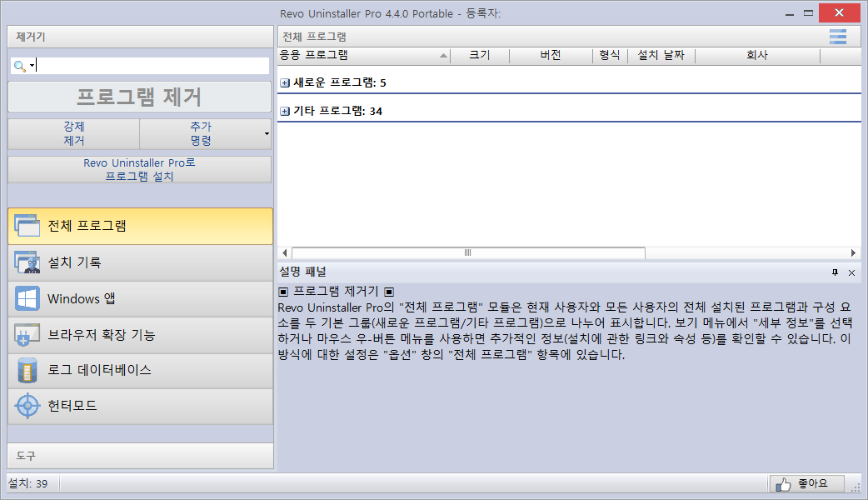Click the search magnifier icon

click(x=19, y=66)
